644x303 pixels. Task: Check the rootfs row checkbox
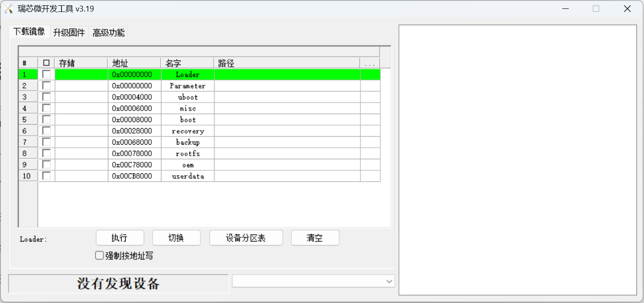[x=46, y=153]
